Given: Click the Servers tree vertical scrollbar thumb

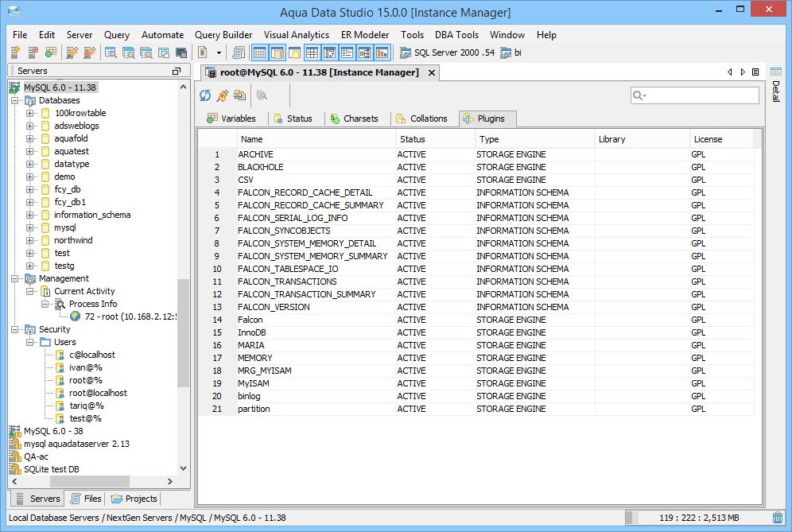Looking at the screenshot, I should coord(183,332).
